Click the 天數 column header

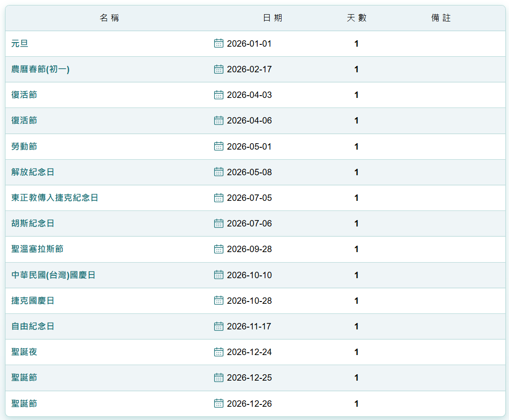[357, 18]
